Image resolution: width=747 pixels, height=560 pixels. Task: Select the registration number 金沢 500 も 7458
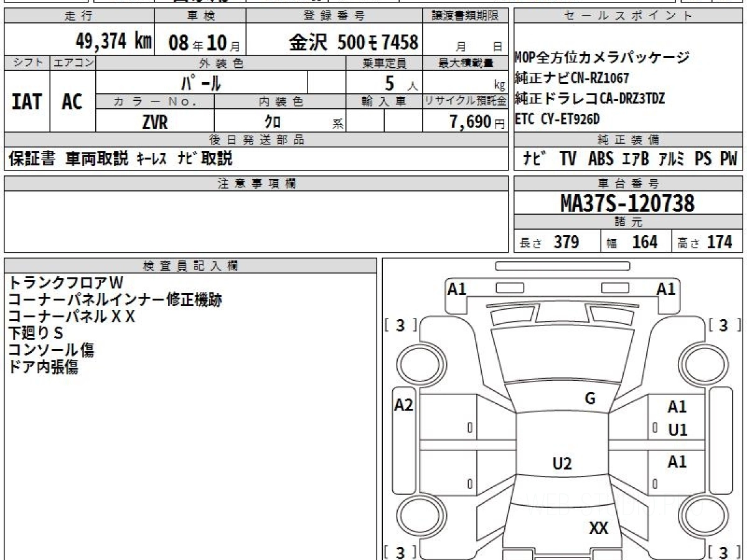(x=353, y=42)
